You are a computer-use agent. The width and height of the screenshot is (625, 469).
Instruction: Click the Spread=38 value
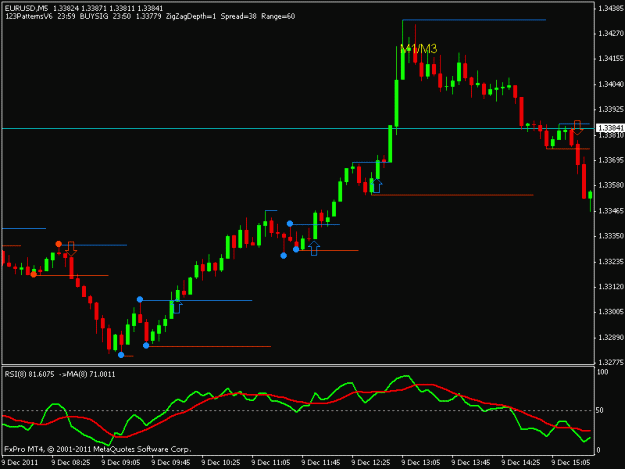tap(238, 16)
